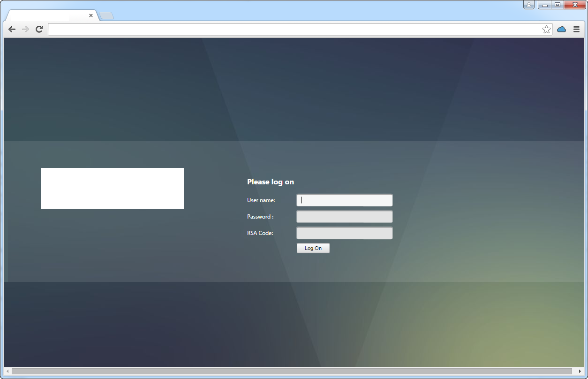Select the Password input box
This screenshot has height=379, width=588.
(x=345, y=217)
